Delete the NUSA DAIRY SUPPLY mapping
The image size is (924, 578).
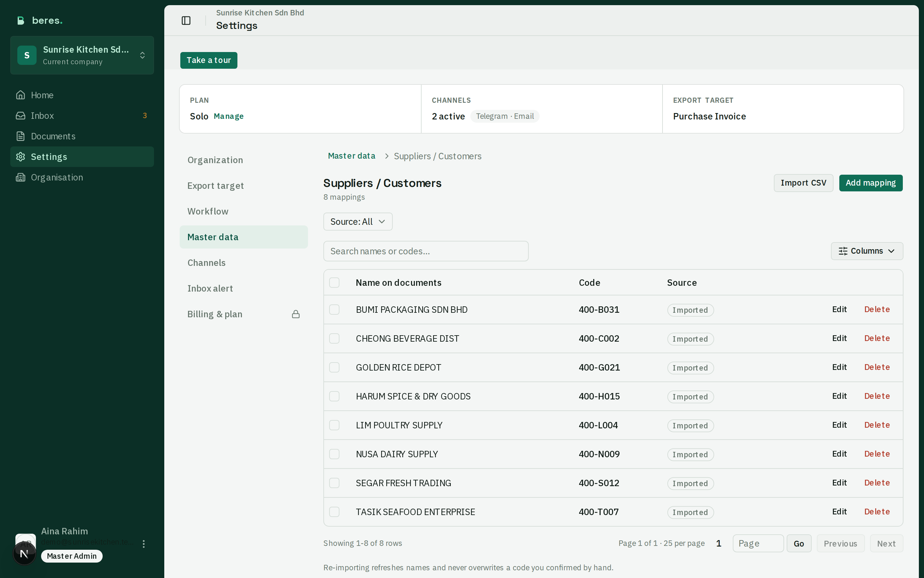[877, 454]
